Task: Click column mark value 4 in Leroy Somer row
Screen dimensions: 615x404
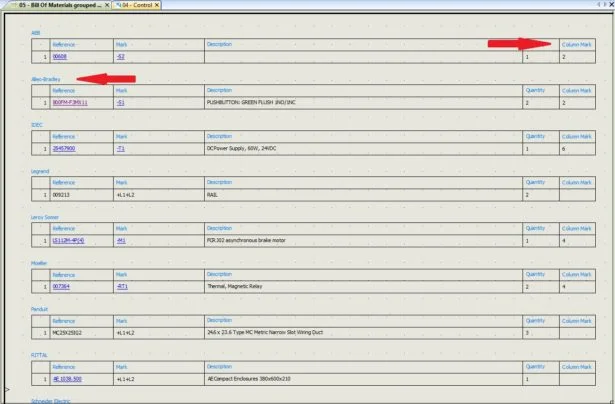Action: (x=564, y=240)
